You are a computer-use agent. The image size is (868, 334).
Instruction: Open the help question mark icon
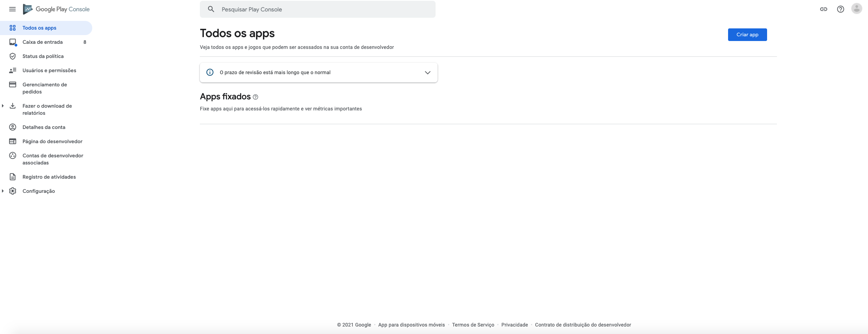(840, 9)
